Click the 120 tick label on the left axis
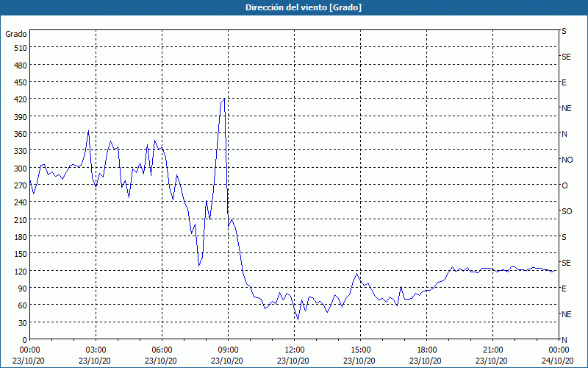Viewport: 588px width, 368px height. pos(21,272)
